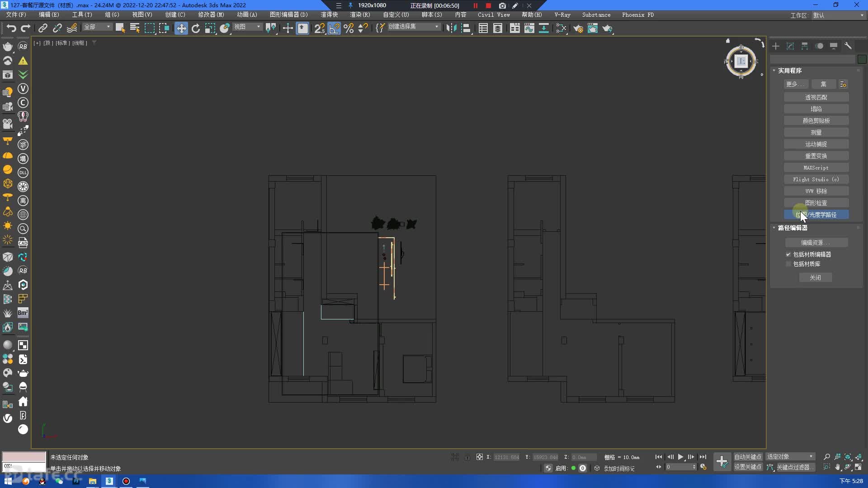This screenshot has height=488, width=868.
Task: Open the 文件(F) menu
Action: point(16,15)
